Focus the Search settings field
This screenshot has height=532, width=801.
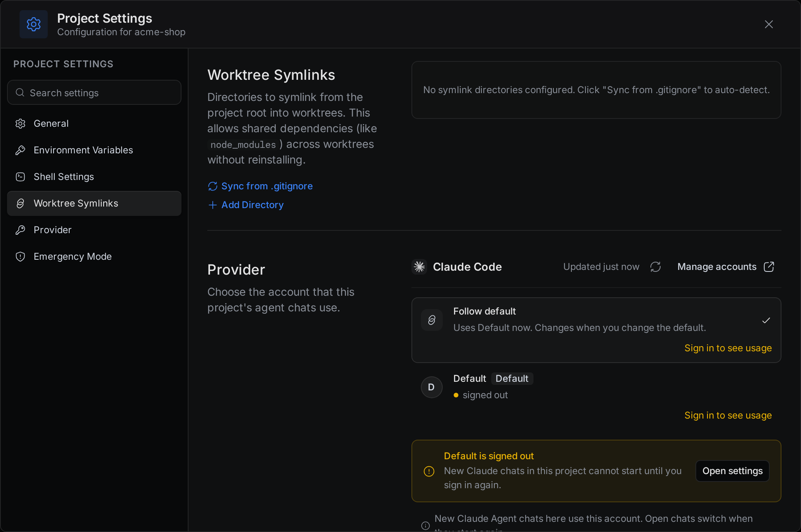[94, 93]
